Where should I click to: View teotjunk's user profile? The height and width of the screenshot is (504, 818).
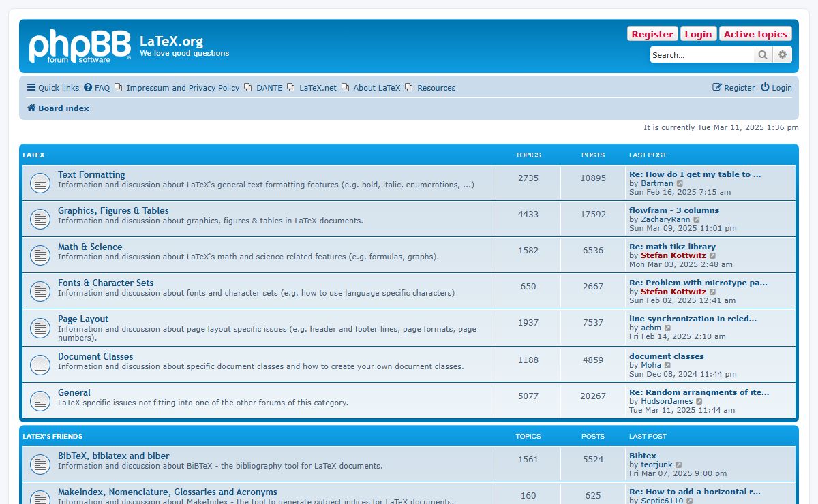[x=656, y=464]
